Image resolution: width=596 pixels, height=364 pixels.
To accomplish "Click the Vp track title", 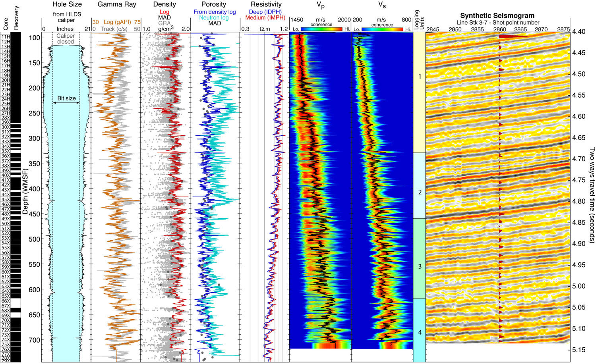I will [x=321, y=6].
